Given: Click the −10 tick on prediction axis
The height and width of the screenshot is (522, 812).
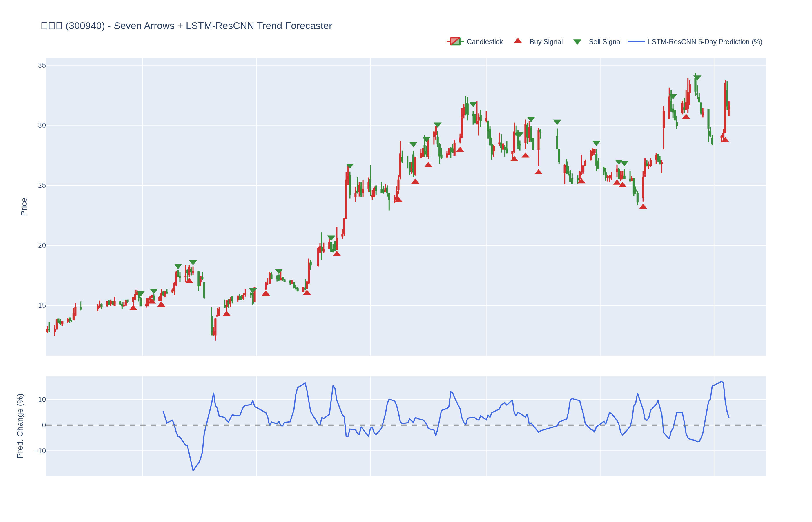Looking at the screenshot, I should (40, 451).
